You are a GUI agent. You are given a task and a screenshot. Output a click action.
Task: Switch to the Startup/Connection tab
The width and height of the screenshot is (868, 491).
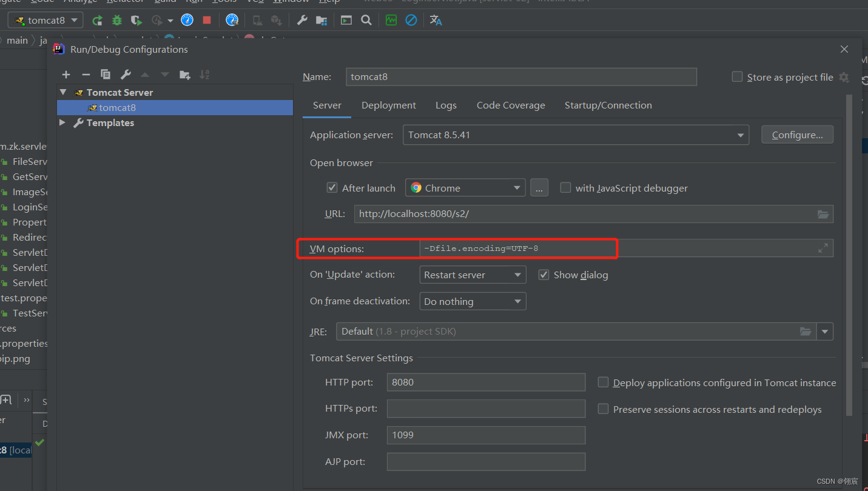608,105
